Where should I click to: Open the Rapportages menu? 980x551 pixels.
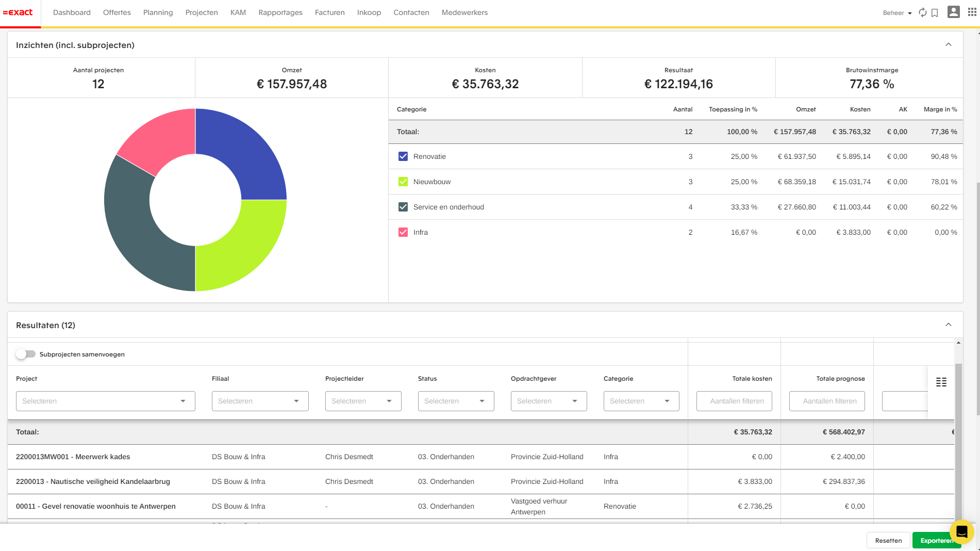[280, 12]
